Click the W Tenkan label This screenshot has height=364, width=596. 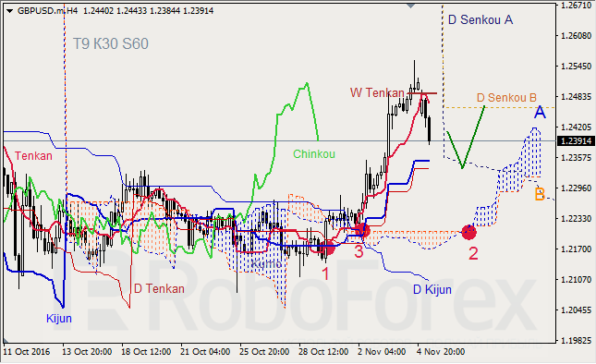tap(377, 92)
